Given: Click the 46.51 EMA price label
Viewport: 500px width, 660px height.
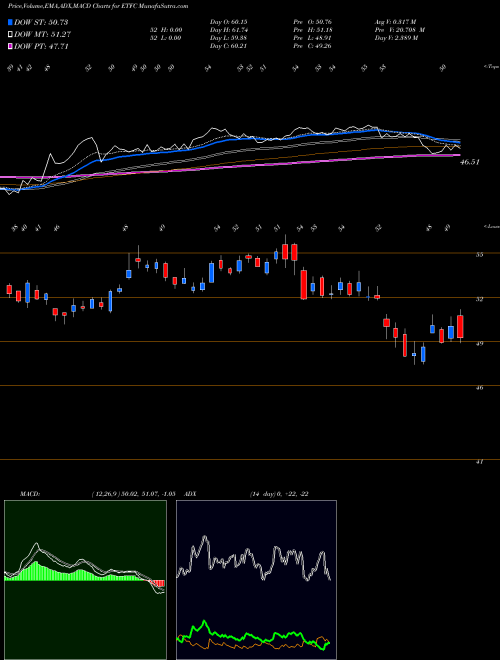Looking at the screenshot, I should point(470,162).
